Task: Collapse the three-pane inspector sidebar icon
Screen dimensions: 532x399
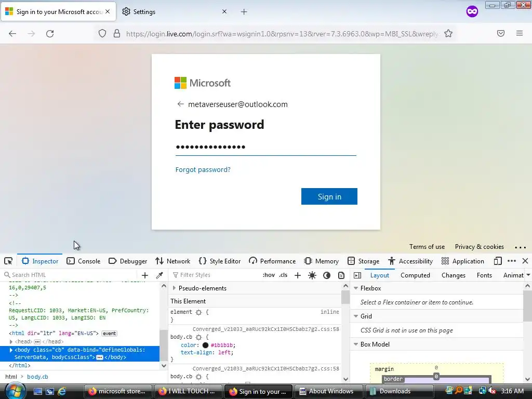Action: click(357, 275)
